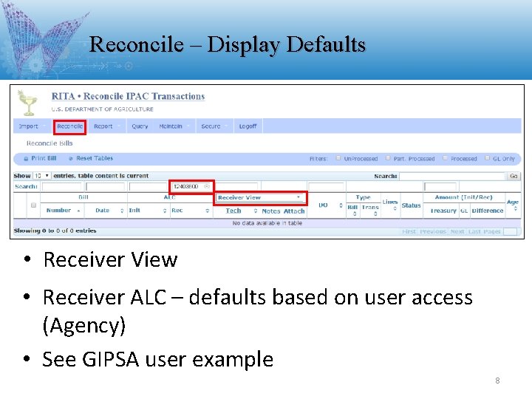Click the Print Bill printer icon
The height and width of the screenshot is (399, 532).
26,159
